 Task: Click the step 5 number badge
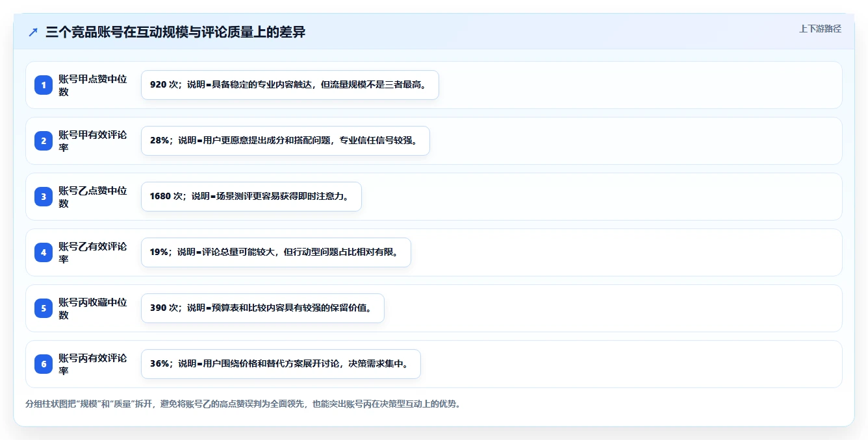point(44,308)
